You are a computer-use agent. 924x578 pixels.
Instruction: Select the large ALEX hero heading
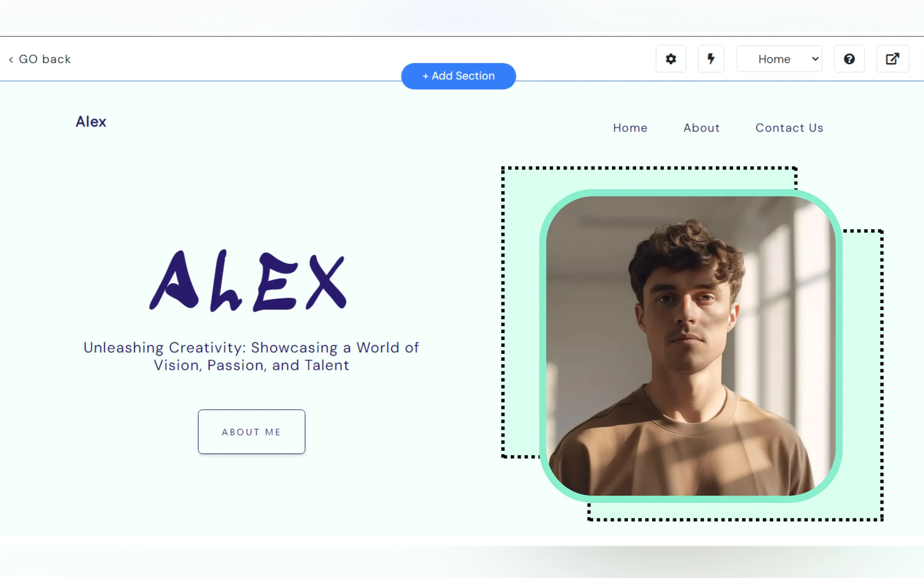click(248, 281)
